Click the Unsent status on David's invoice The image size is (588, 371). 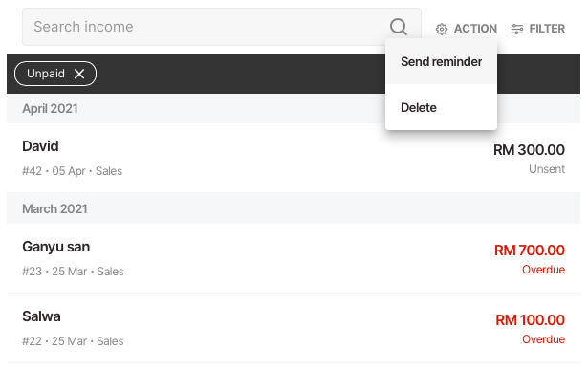click(x=547, y=169)
